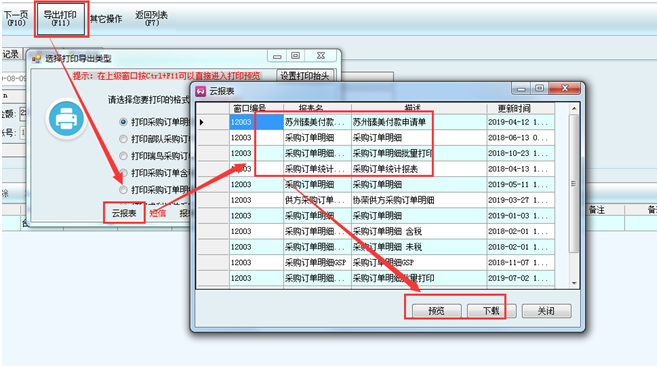Select the 打印部队采购订单 radio option

pos(123,139)
